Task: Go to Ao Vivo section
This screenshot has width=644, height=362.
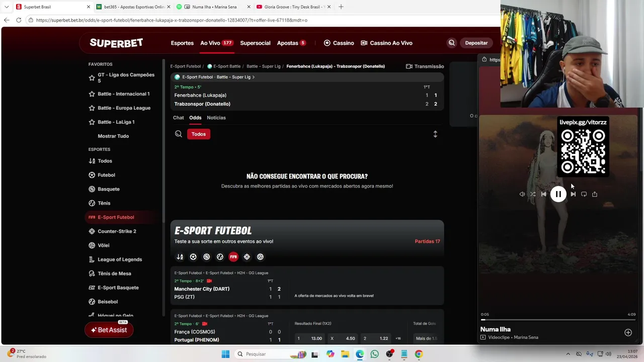Action: pyautogui.click(x=216, y=43)
